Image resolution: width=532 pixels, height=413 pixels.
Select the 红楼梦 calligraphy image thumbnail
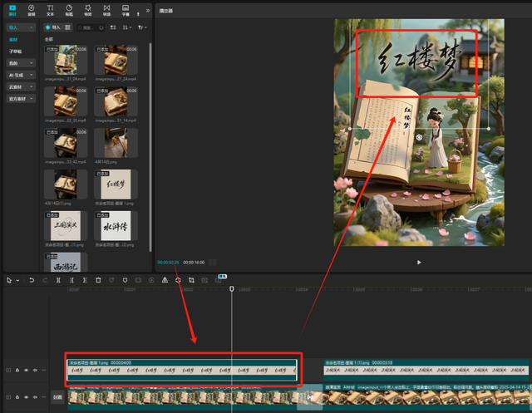[116, 184]
